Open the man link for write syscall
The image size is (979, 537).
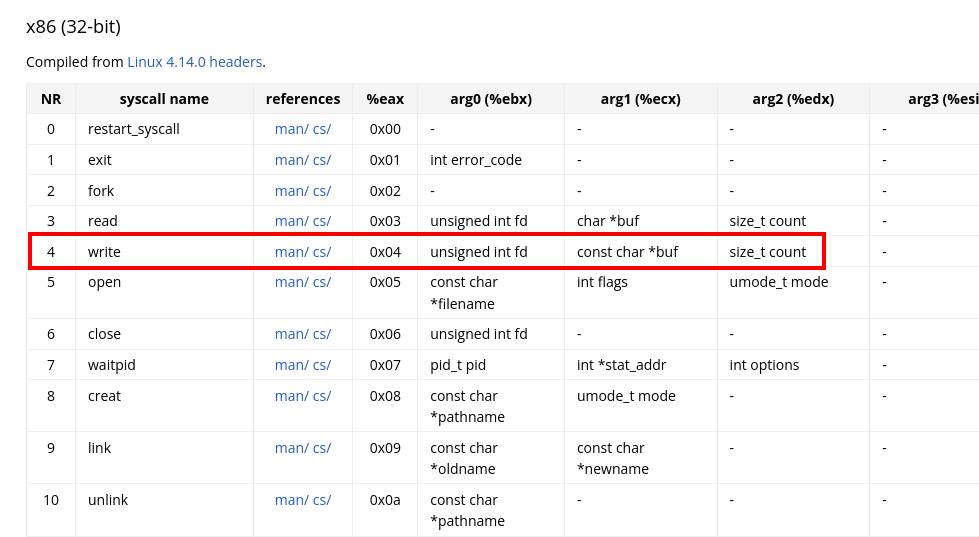(291, 252)
